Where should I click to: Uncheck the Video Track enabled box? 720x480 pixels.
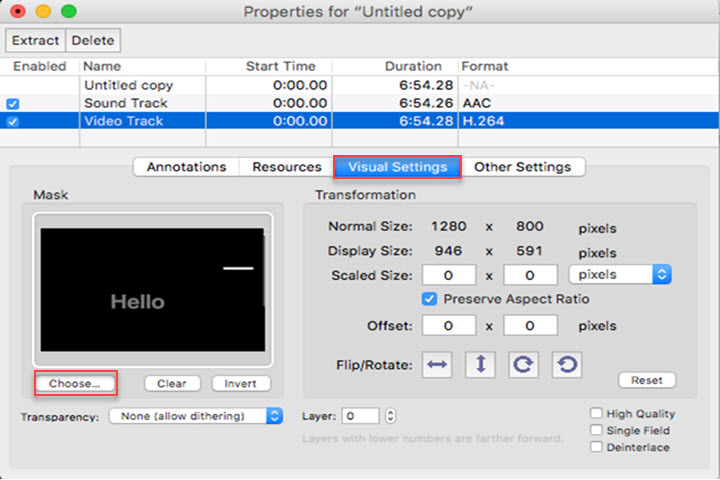point(12,121)
